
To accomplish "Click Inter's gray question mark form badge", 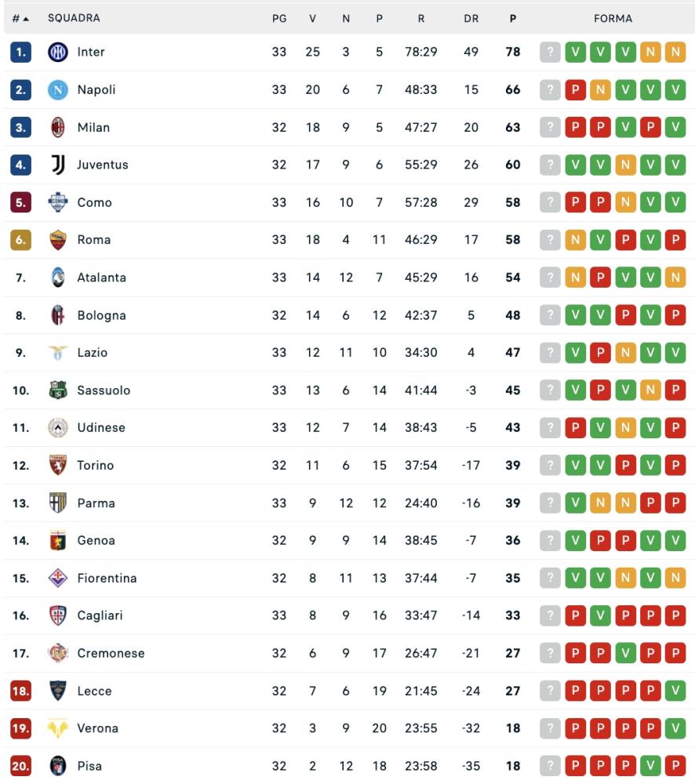I will [550, 53].
